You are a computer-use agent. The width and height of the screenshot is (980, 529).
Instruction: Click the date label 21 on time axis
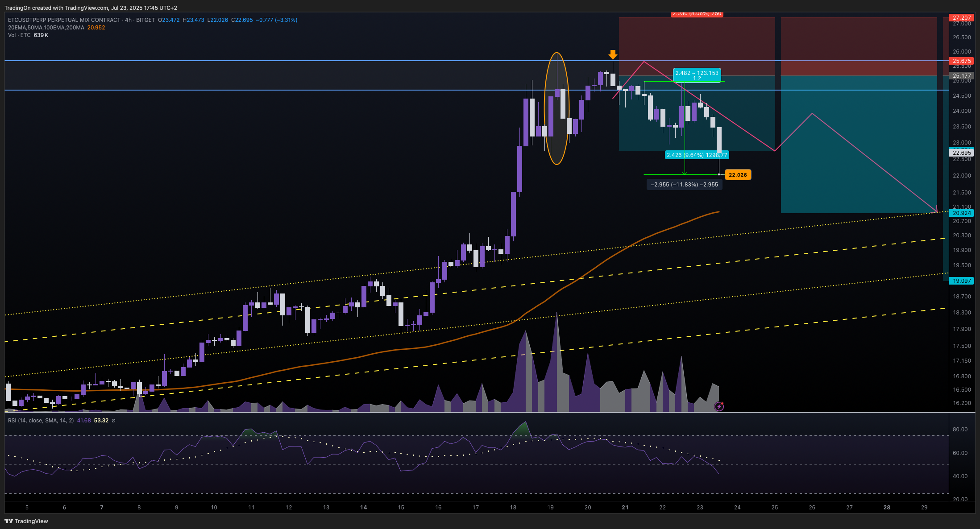click(625, 508)
